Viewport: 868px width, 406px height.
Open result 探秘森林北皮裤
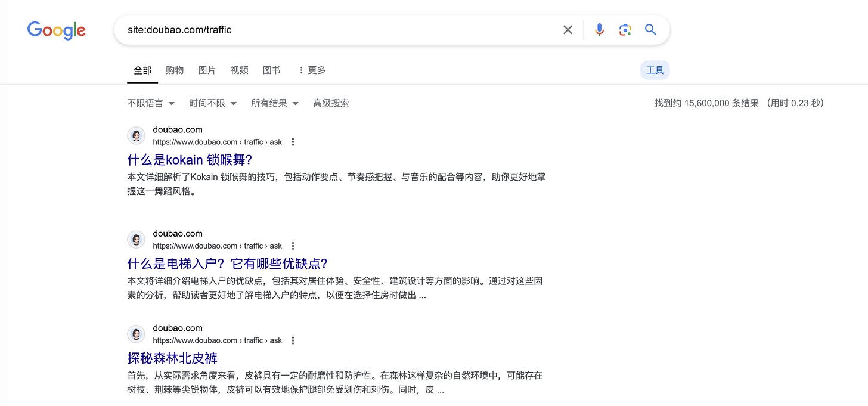click(x=172, y=358)
